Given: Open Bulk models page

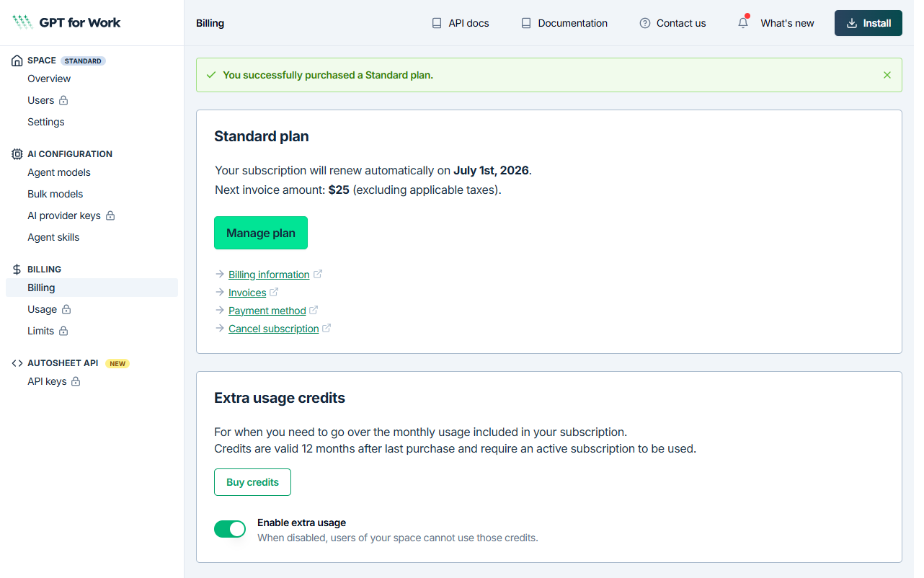Looking at the screenshot, I should coord(55,194).
